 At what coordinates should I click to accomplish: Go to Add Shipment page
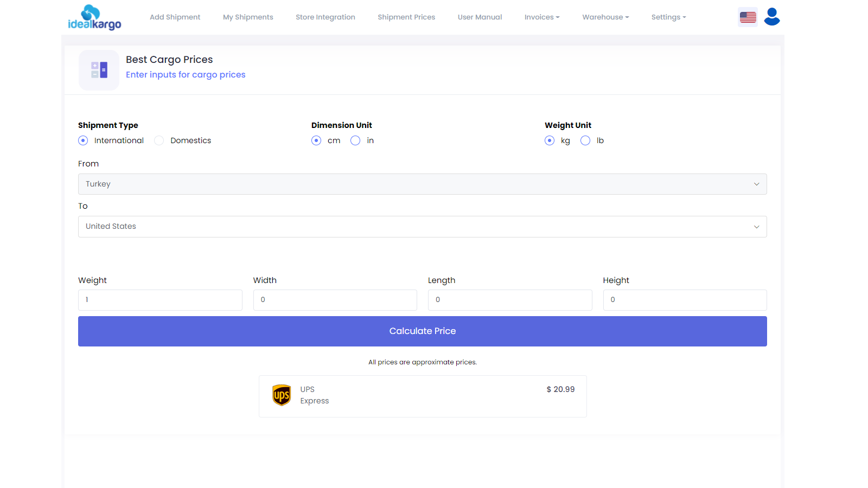click(x=175, y=17)
